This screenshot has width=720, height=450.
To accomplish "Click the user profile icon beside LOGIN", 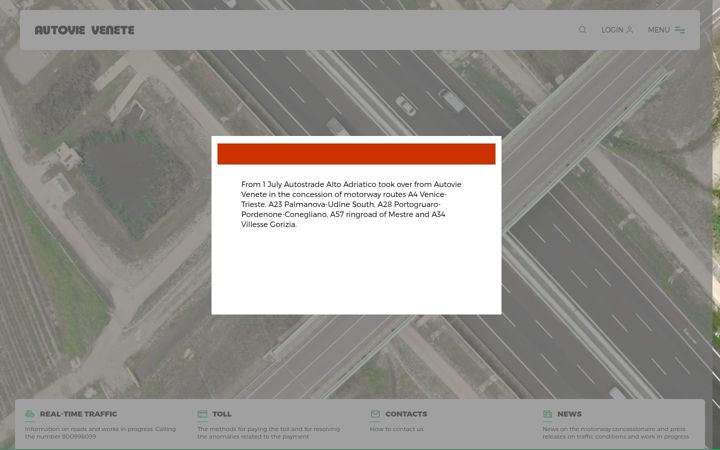I will click(x=630, y=30).
